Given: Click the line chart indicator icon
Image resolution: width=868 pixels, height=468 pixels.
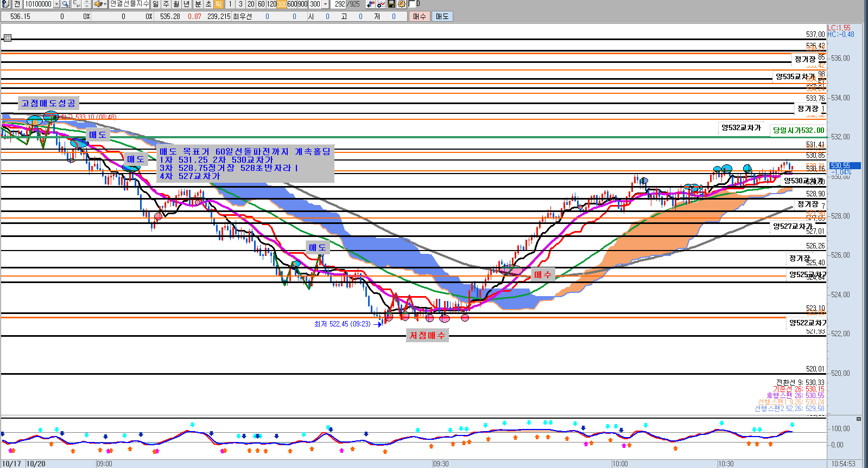Looking at the screenshot, I should 381,4.
